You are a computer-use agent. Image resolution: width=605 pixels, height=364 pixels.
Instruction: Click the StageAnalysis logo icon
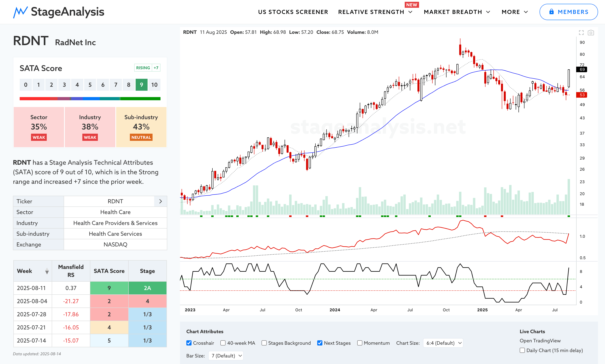point(20,12)
